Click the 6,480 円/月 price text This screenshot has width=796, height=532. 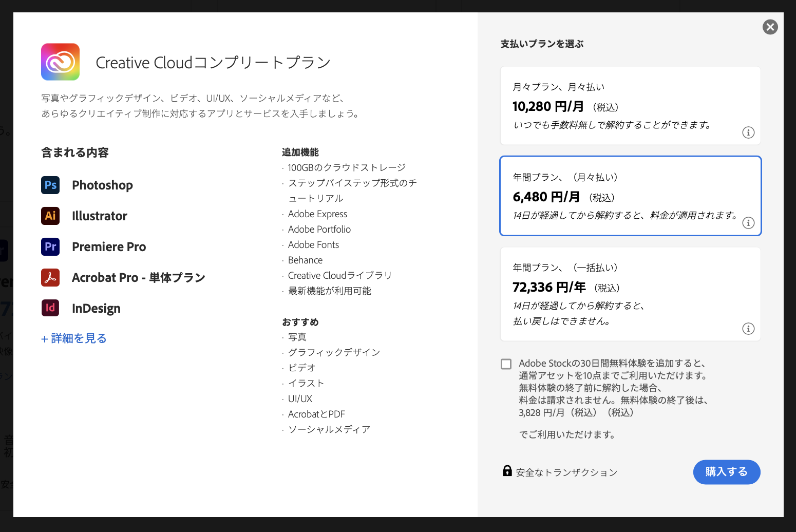(546, 197)
